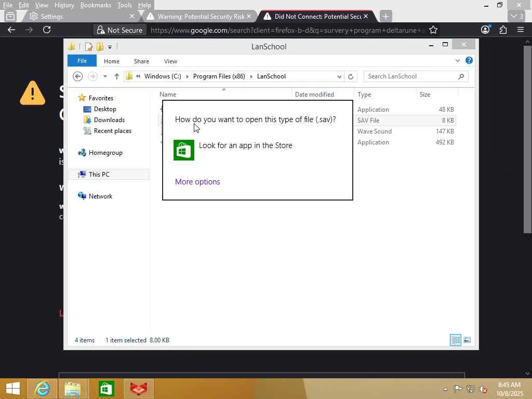532x399 pixels.
Task: Open the Firefox Bookmarks menu
Action: (x=96, y=5)
